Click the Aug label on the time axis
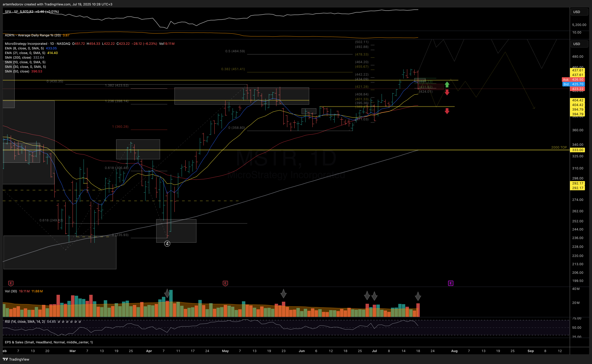The image size is (592, 364). (454, 351)
